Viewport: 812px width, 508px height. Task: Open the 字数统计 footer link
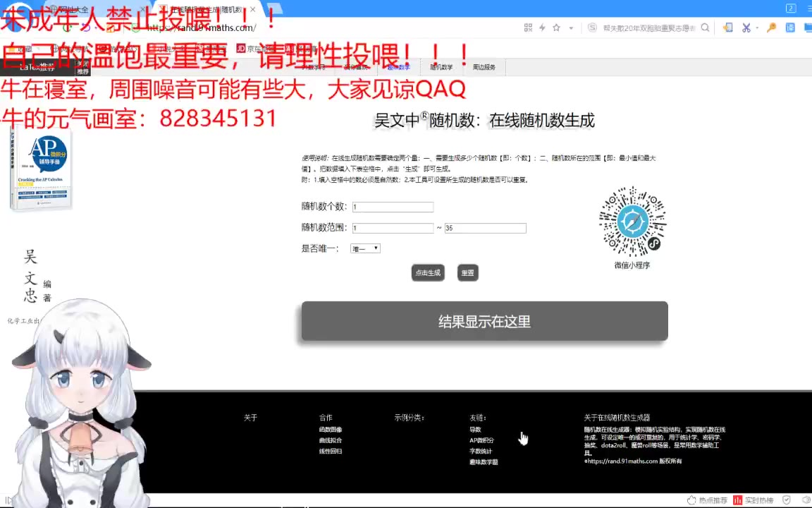pyautogui.click(x=481, y=452)
